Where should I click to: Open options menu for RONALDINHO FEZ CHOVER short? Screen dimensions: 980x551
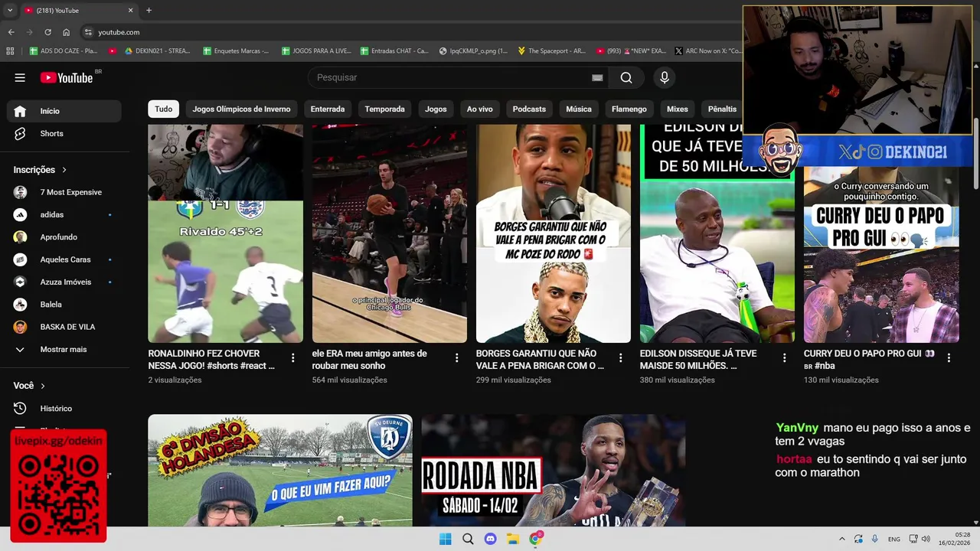coord(292,357)
